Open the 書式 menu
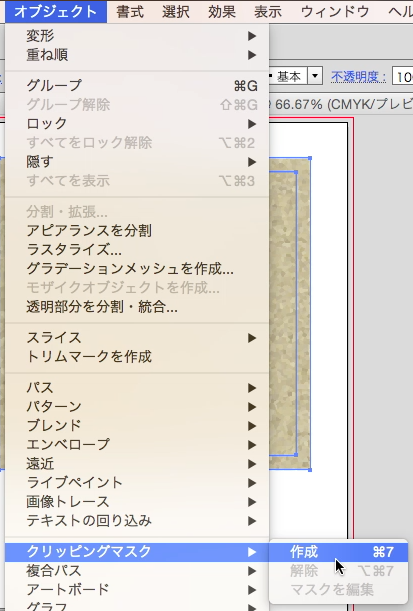 (130, 11)
